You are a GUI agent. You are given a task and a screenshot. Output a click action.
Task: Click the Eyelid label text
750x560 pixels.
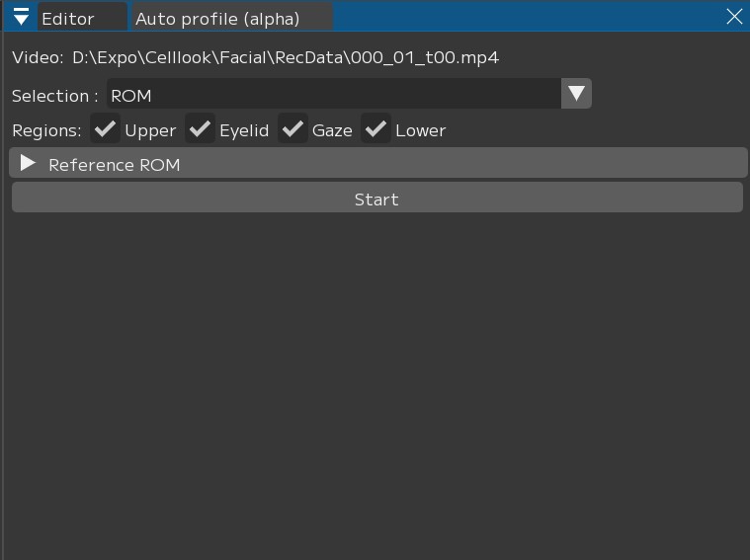(x=244, y=130)
